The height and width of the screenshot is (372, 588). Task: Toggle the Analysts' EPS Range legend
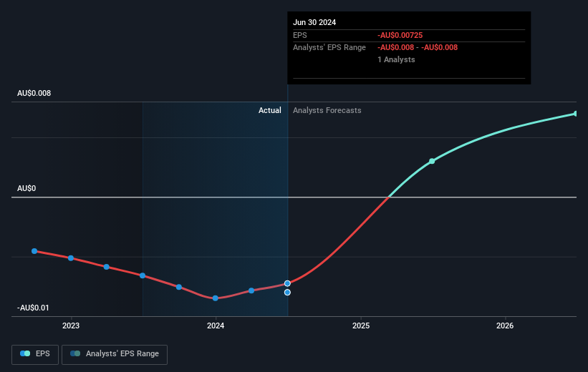[x=115, y=354]
